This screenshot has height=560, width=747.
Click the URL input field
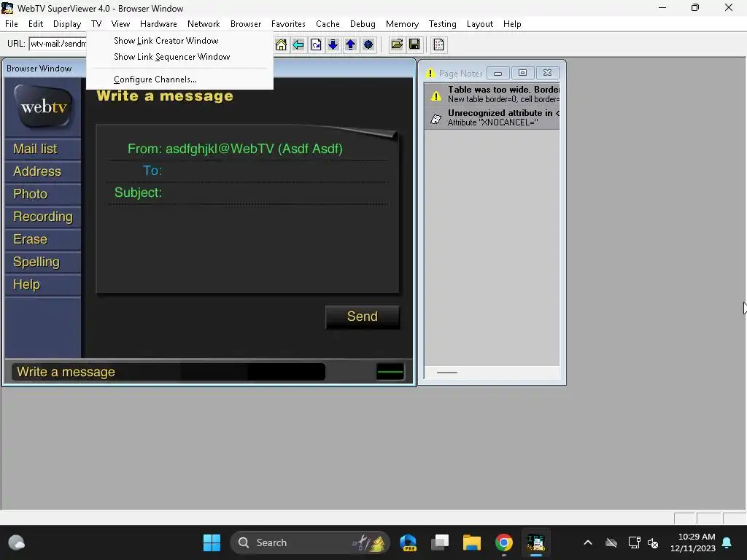pos(58,44)
